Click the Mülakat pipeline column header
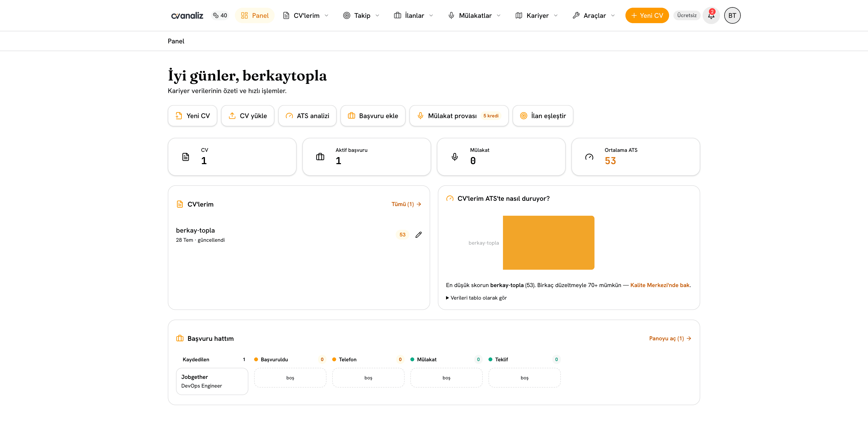The image size is (868, 443). 427,359
